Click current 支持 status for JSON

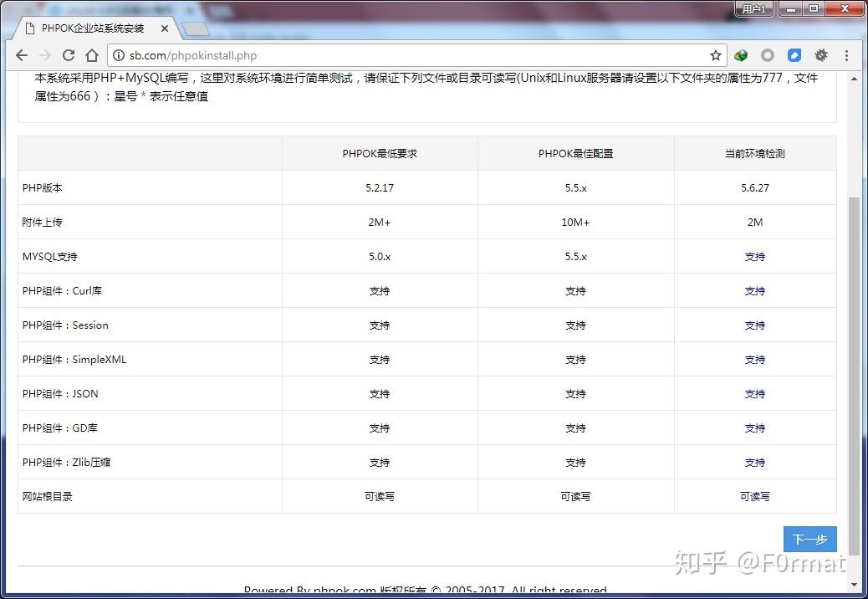click(755, 393)
